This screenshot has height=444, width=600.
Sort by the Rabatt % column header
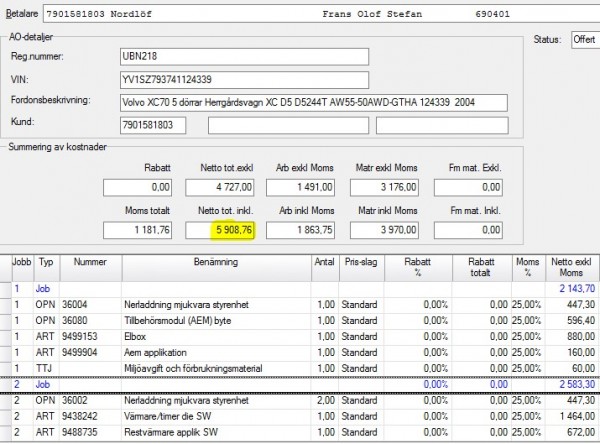pyautogui.click(x=418, y=268)
